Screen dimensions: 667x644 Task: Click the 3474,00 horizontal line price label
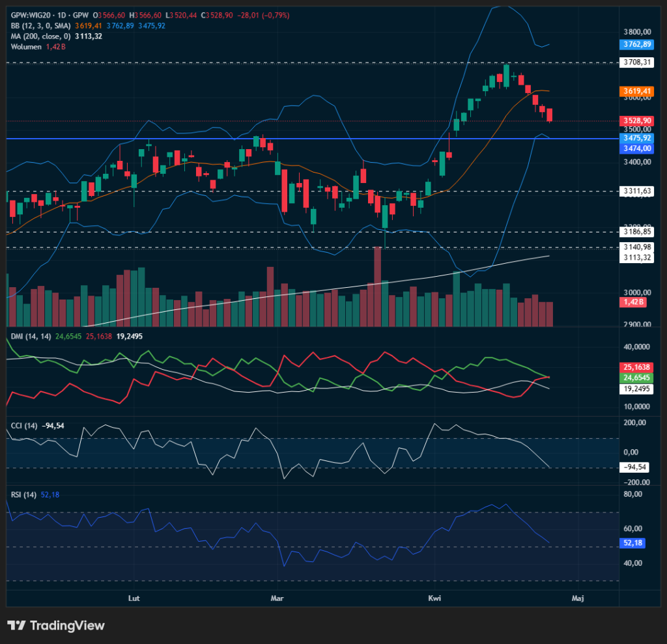pos(637,148)
